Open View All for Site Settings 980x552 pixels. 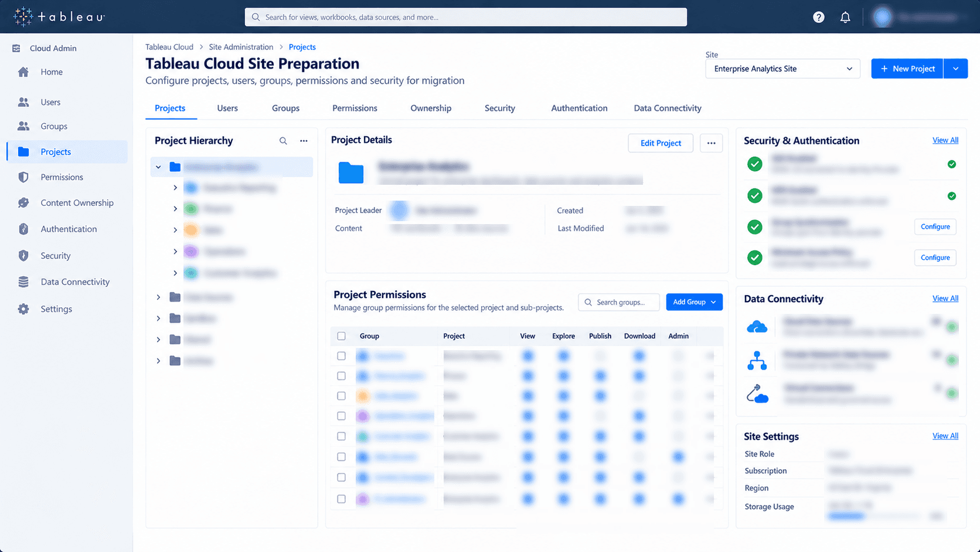945,436
